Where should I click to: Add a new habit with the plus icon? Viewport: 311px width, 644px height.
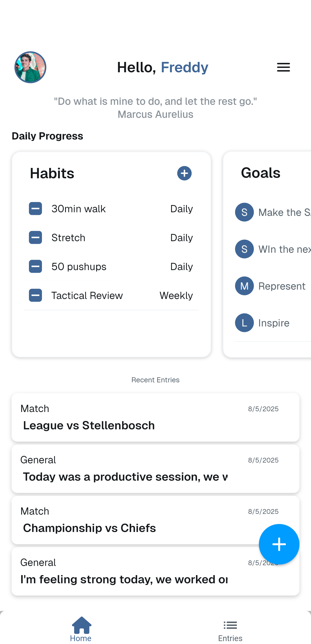184,173
